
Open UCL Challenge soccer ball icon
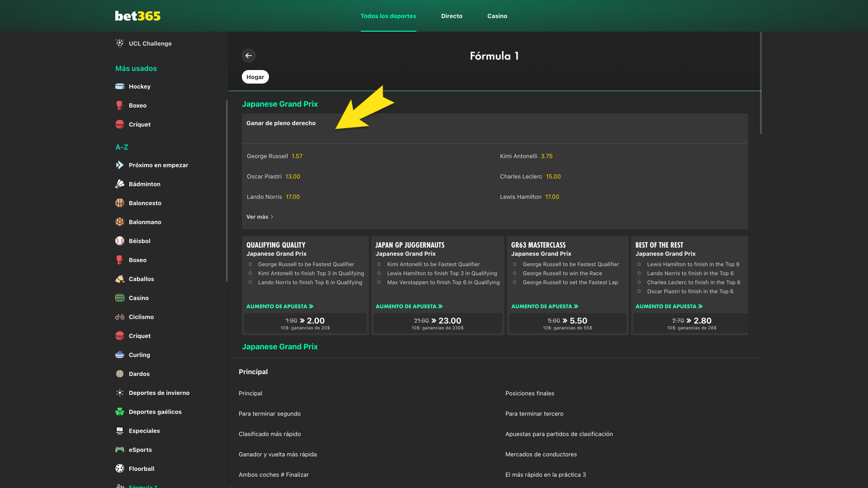tap(120, 43)
